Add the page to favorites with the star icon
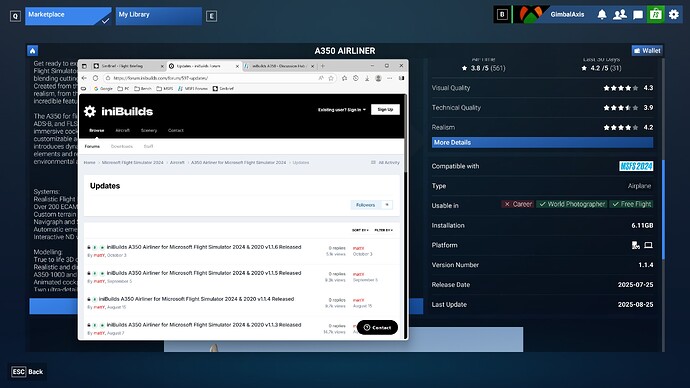Screen dimensions: 690x388 click(x=331, y=78)
